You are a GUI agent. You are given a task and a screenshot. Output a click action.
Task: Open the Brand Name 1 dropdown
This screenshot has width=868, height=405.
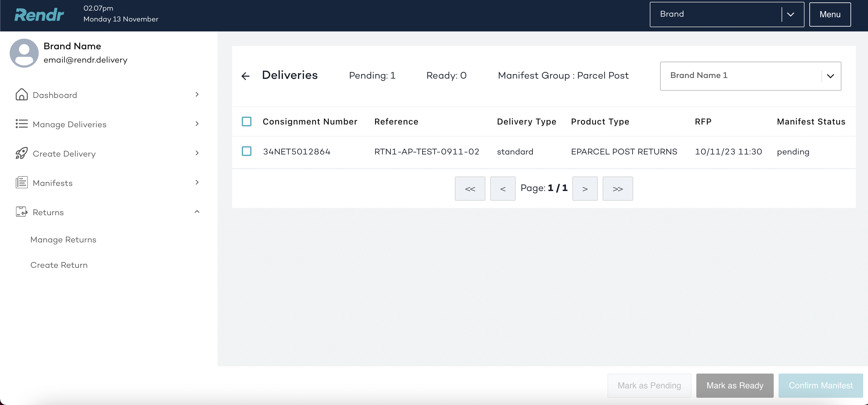click(x=750, y=76)
